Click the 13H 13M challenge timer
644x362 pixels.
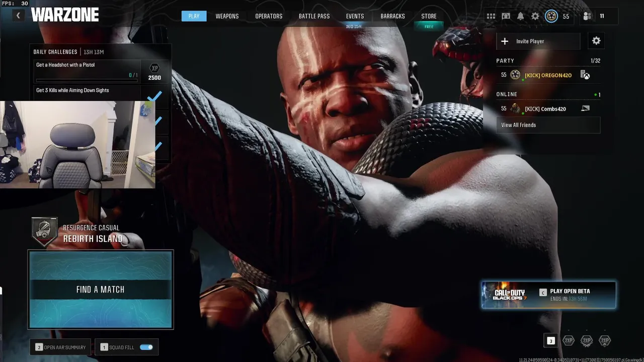point(94,52)
